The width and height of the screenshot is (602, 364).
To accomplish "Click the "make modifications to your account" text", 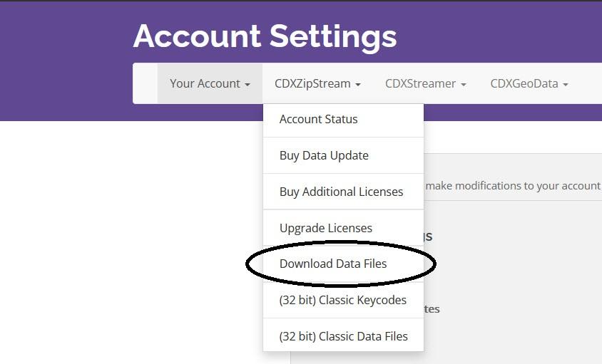I will (x=513, y=186).
